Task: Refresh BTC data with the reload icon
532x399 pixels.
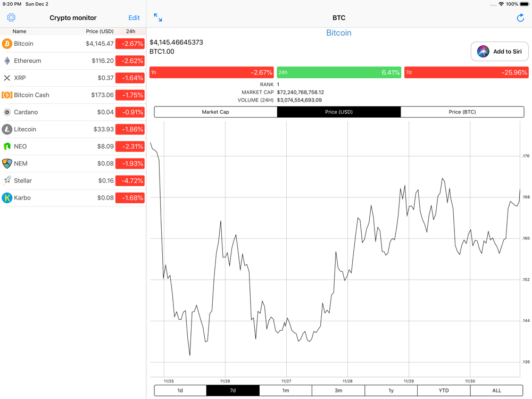Action: [x=520, y=18]
